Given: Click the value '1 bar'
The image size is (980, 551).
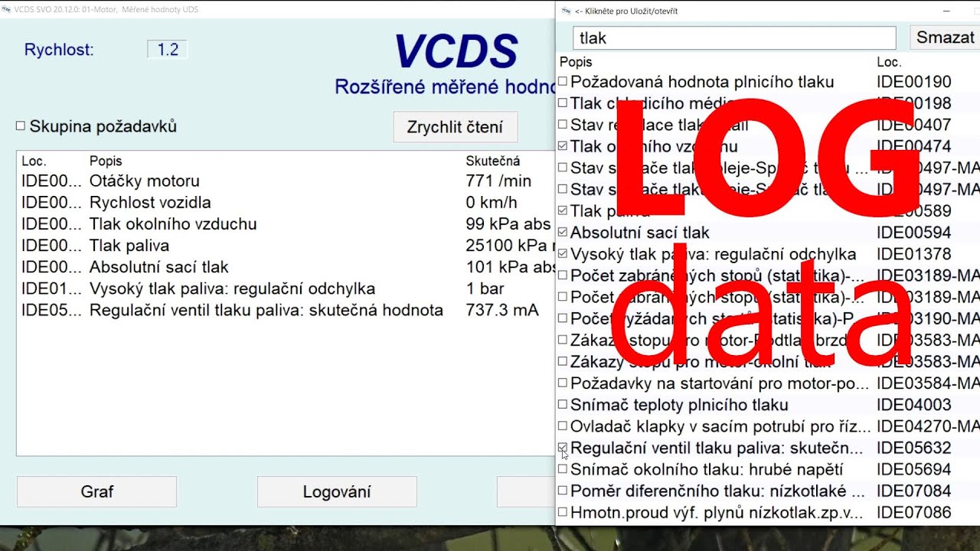Looking at the screenshot, I should (485, 289).
